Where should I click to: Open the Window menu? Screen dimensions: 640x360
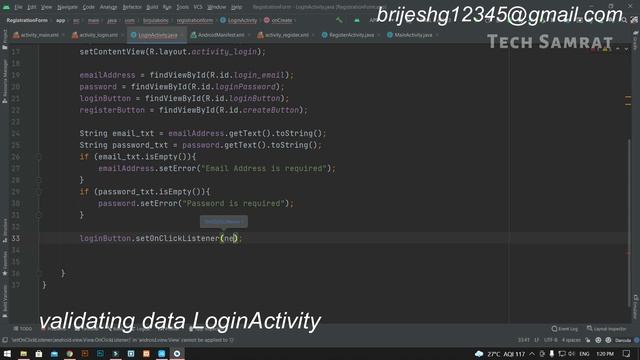(216, 7)
